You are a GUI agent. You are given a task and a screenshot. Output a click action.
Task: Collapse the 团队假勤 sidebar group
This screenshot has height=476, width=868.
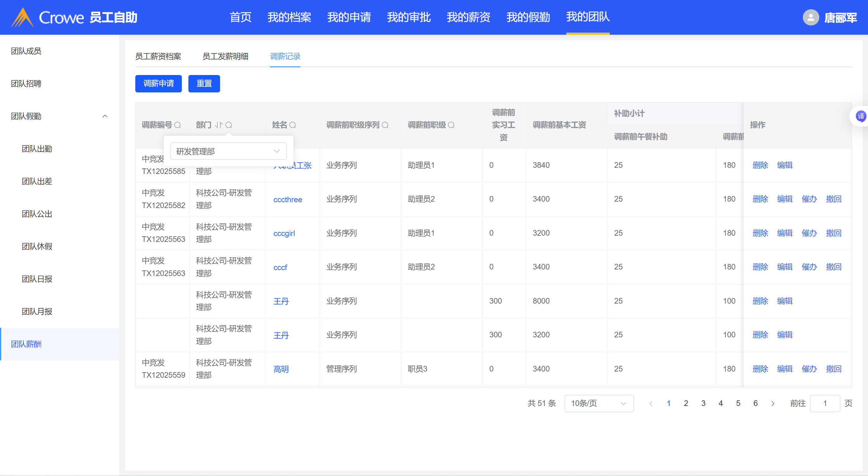click(105, 116)
